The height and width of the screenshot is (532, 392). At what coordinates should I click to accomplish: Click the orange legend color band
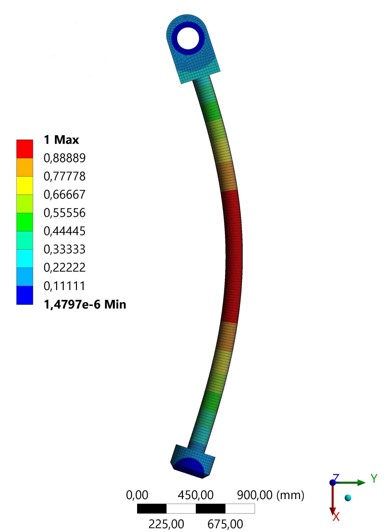(x=24, y=167)
